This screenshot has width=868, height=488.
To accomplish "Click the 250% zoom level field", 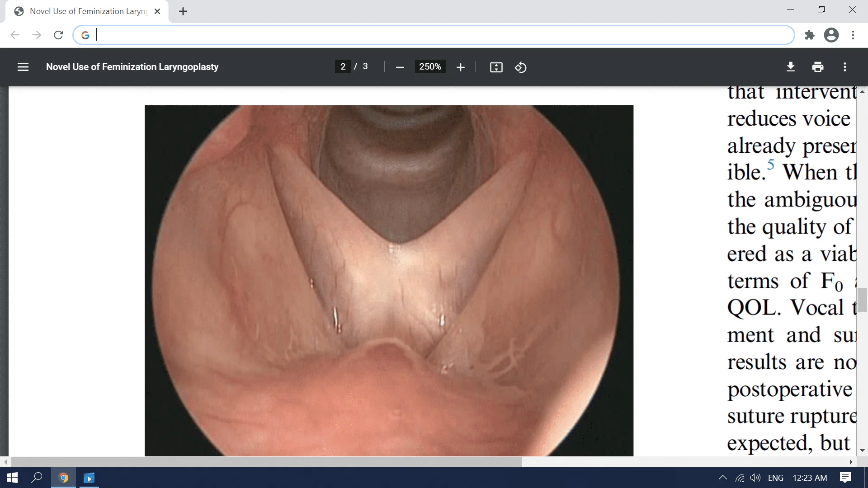I will click(430, 66).
